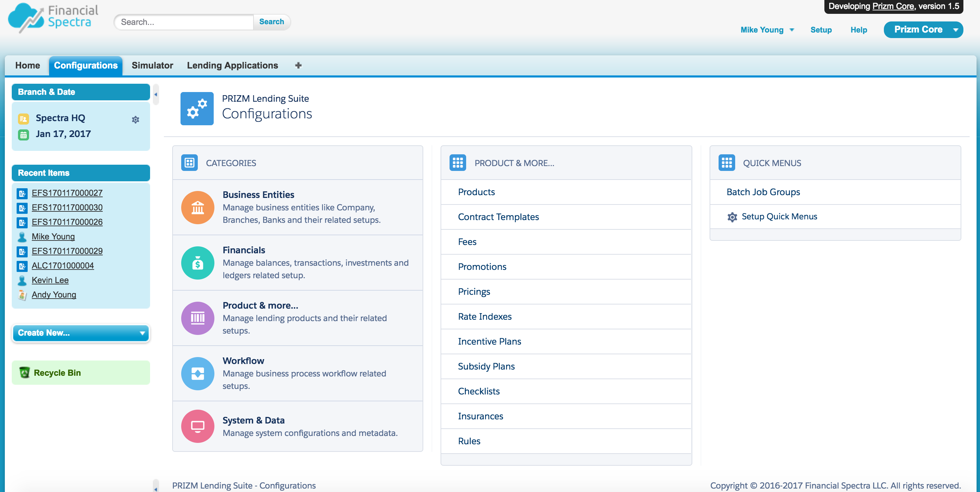The width and height of the screenshot is (980, 492).
Task: Click the record icon next to ALC1701000004
Action: [22, 266]
